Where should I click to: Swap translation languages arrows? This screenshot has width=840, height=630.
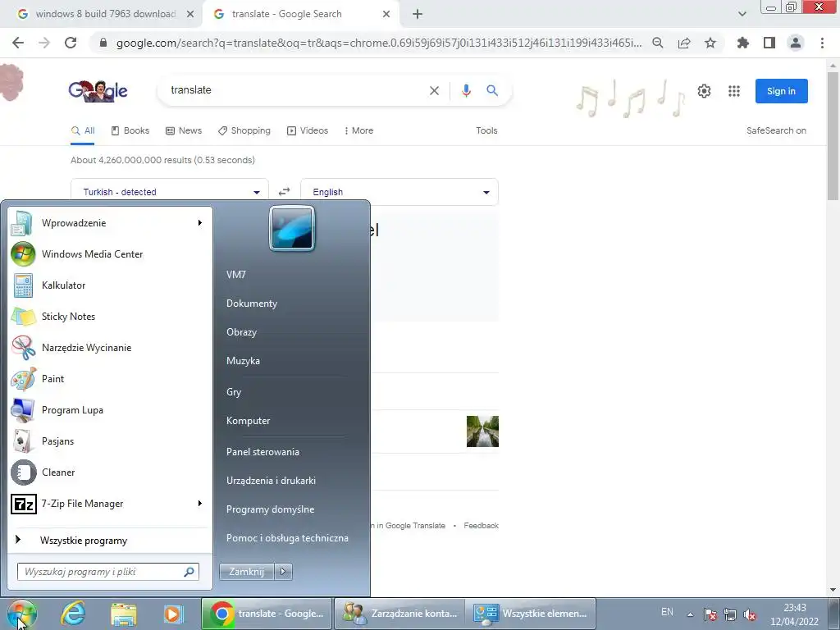(x=284, y=192)
